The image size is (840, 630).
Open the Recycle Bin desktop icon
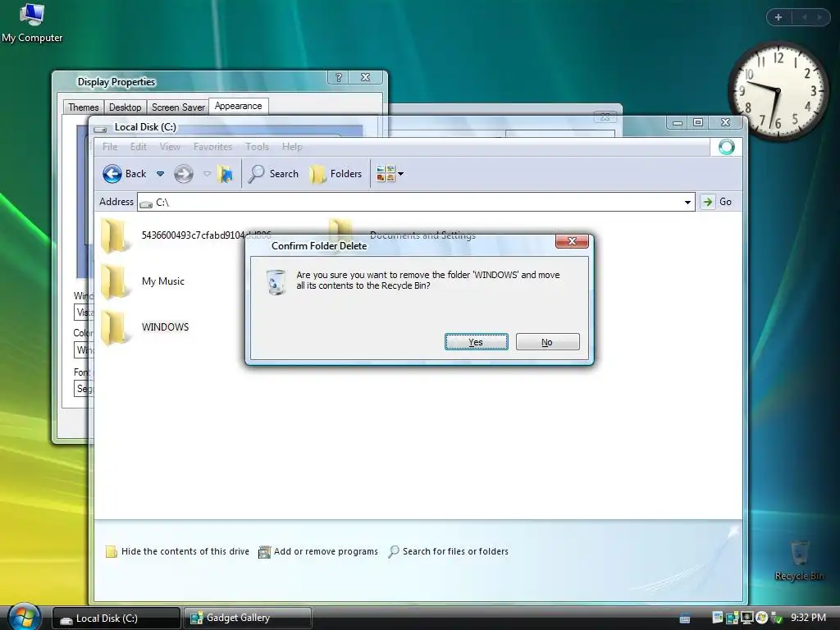click(799, 561)
